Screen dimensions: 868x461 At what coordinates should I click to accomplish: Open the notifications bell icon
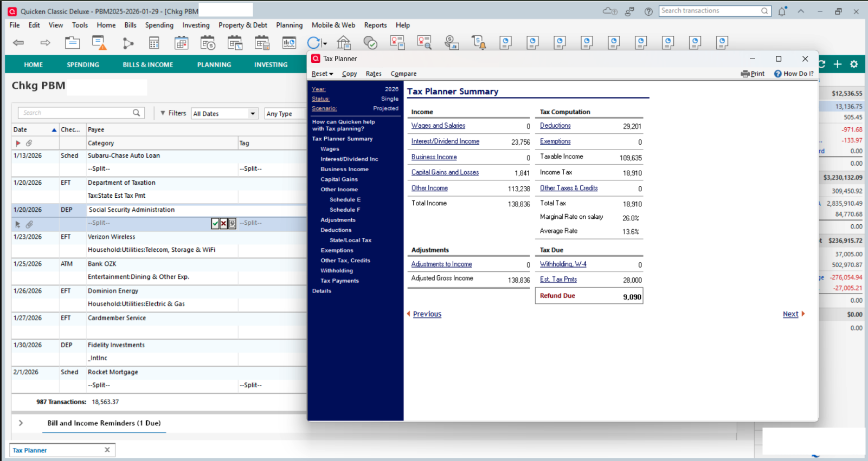point(782,11)
